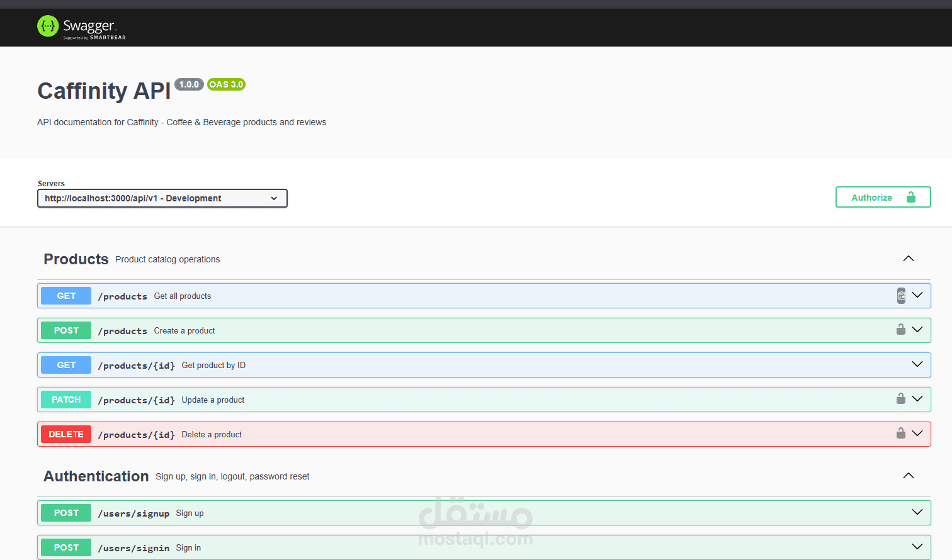Screen dimensions: 952x560
Task: Click the /products/{id} path in the PATCH row
Action: click(x=136, y=400)
